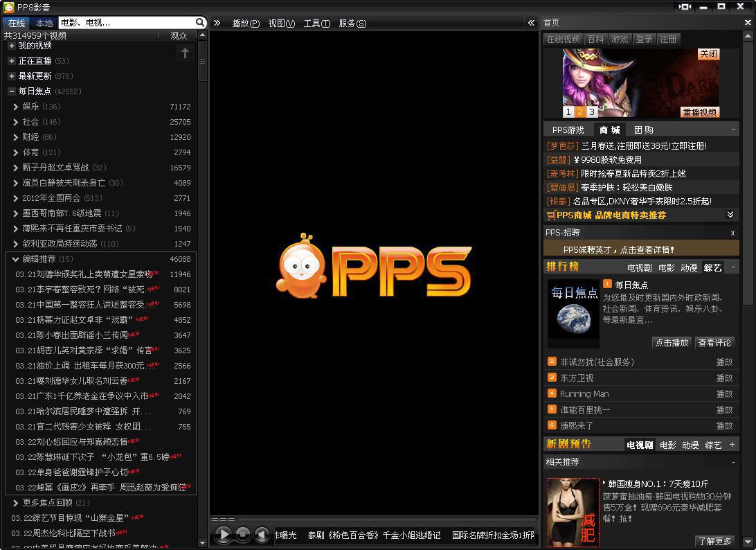Click the playback progress slider bar
The height and width of the screenshot is (550, 756).
pyautogui.click(x=374, y=519)
